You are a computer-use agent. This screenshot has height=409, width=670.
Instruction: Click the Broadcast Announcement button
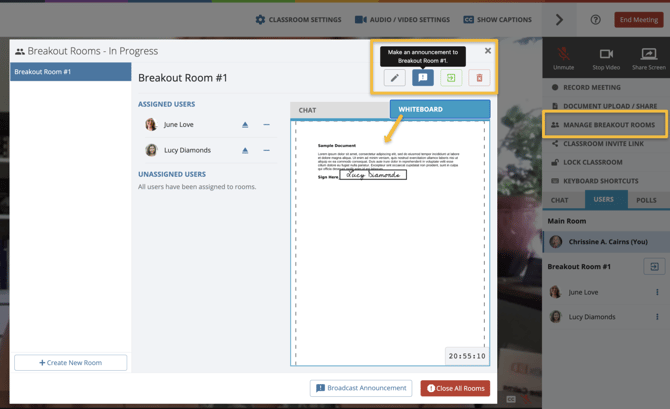tap(361, 388)
